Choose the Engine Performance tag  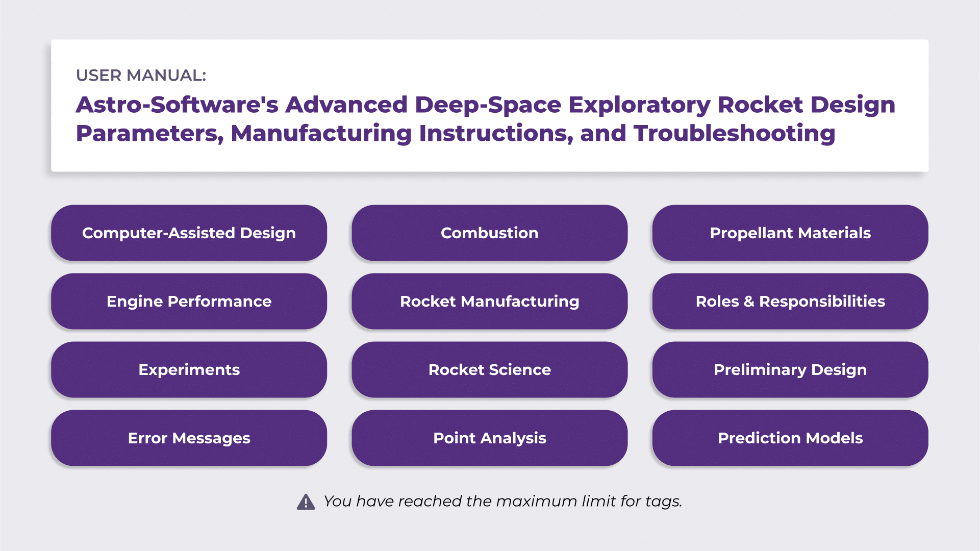pyautogui.click(x=189, y=302)
